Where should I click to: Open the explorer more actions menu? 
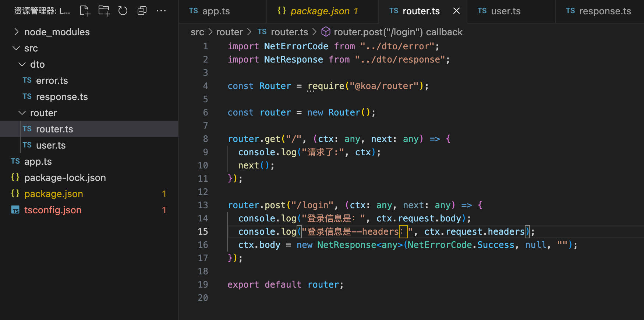(x=161, y=11)
